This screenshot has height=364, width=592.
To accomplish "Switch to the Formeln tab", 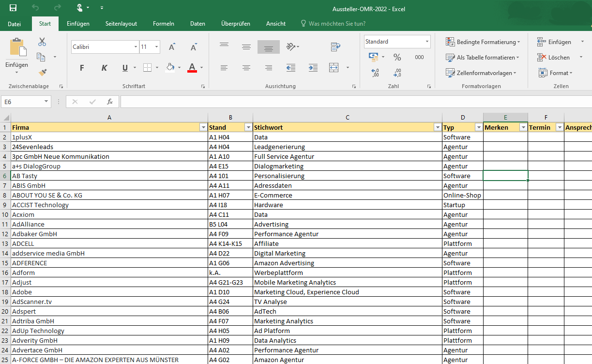I will (x=164, y=24).
